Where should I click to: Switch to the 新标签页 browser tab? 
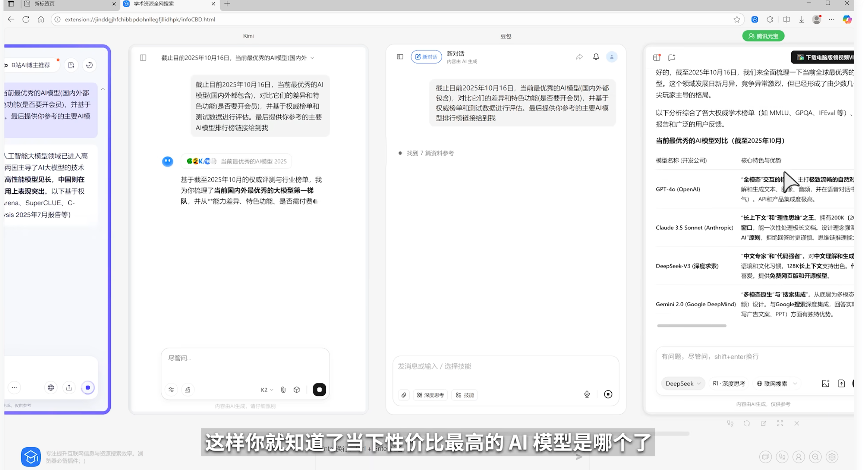click(x=45, y=4)
